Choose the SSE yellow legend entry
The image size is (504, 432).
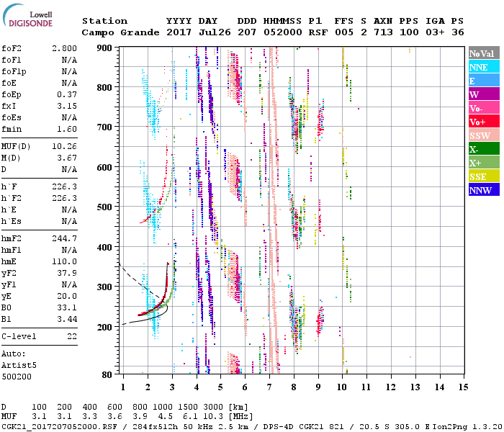click(x=484, y=176)
